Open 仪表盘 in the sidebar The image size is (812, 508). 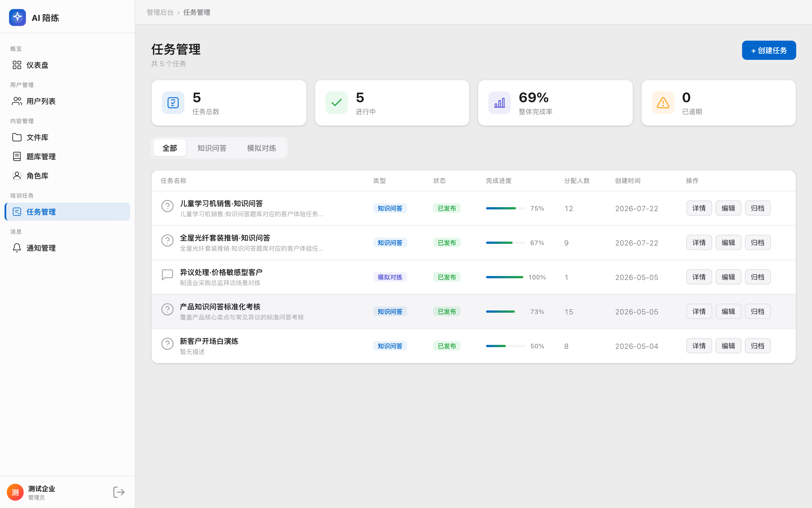(x=67, y=65)
